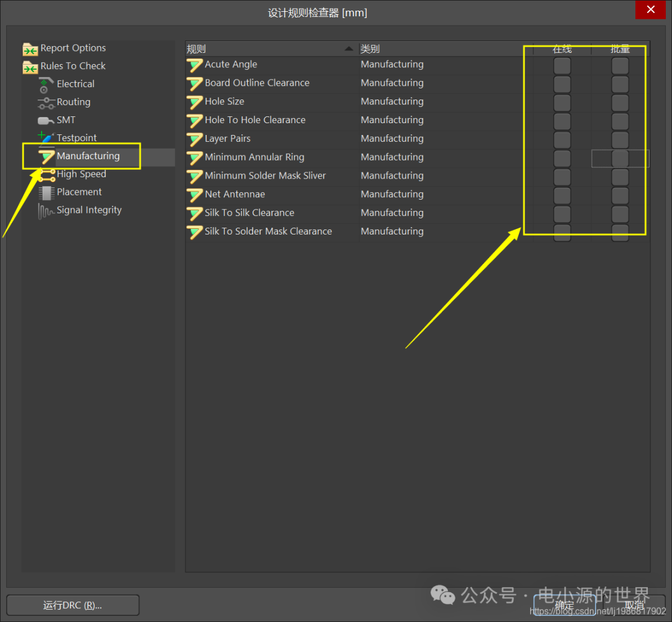Screen dimensions: 672x622
Task: Toggle batch checkbox for Layer Pairs
Action: click(620, 140)
